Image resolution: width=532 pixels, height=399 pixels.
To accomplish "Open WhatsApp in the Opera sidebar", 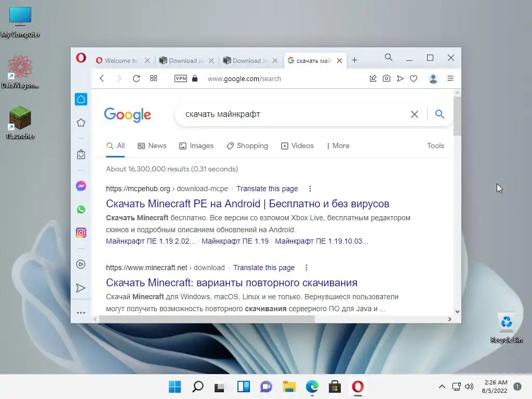I will tap(81, 209).
